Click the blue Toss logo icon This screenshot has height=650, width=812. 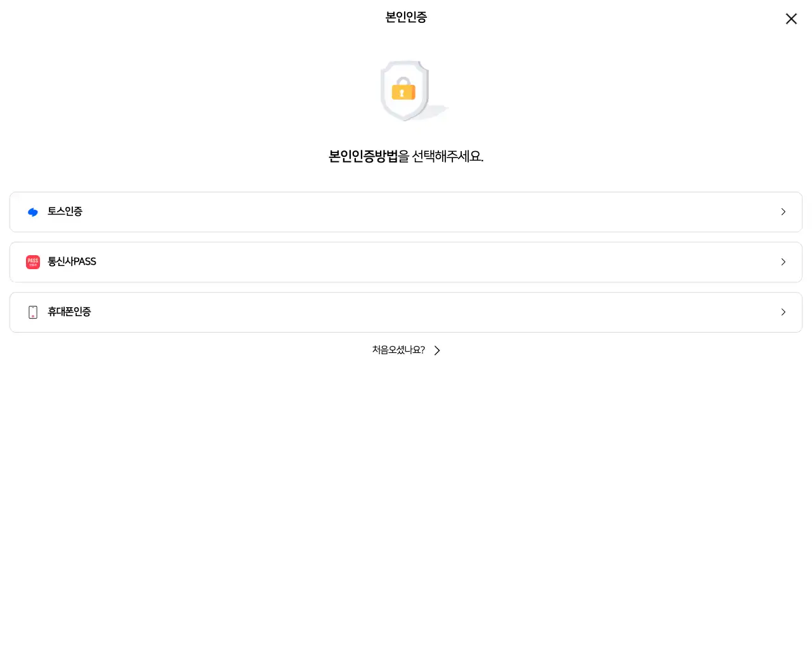[x=33, y=212]
